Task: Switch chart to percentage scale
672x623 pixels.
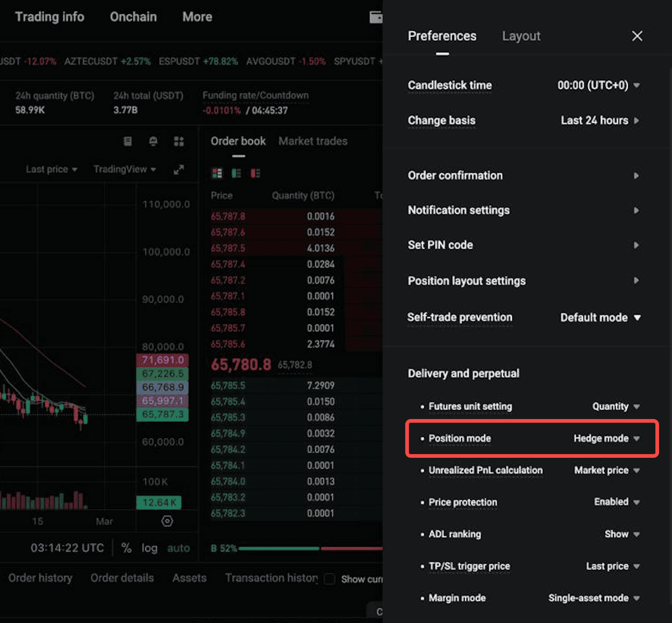Action: [126, 548]
